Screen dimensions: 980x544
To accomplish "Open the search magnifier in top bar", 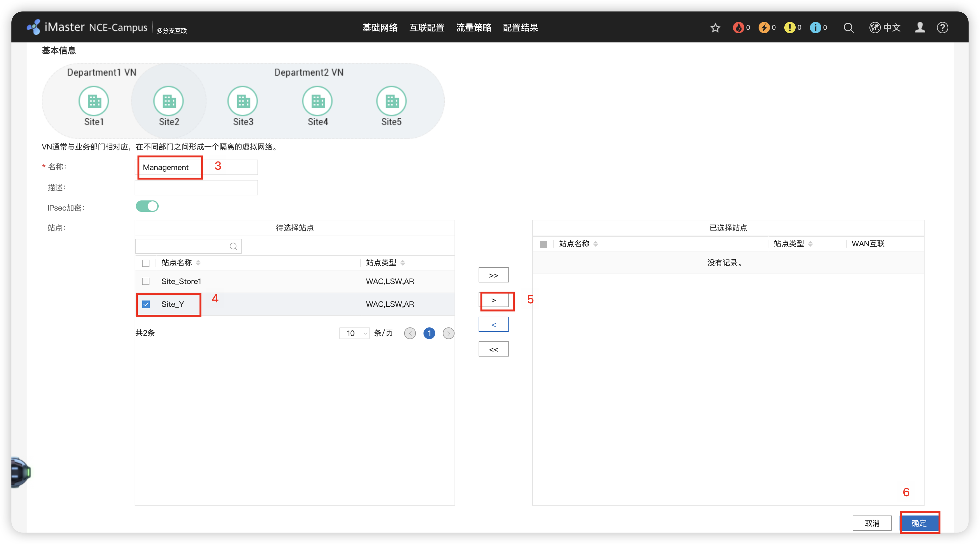I will pyautogui.click(x=848, y=28).
